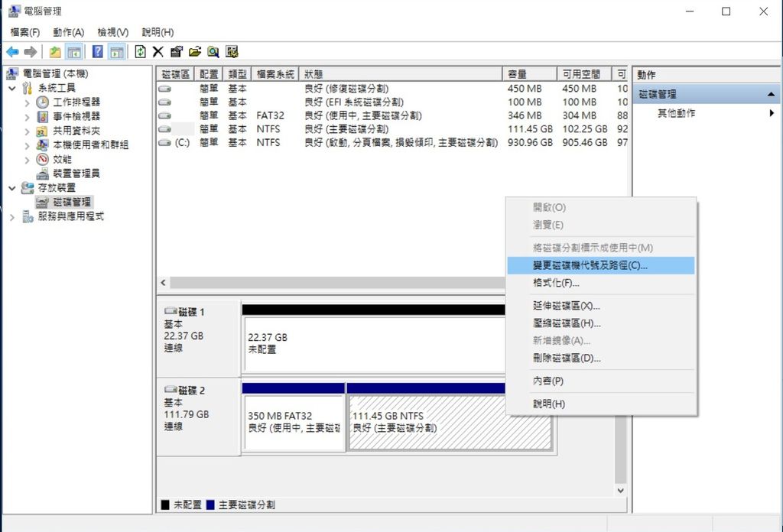The image size is (783, 532).
Task: Select 磁碟管理 in the tree
Action: [x=72, y=202]
